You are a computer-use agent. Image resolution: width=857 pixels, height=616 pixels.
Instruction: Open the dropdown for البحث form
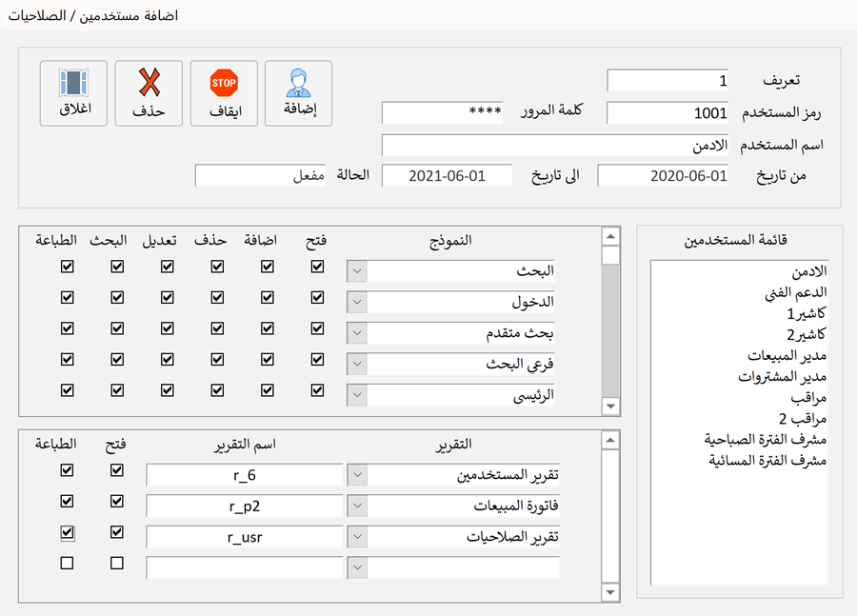[x=357, y=271]
